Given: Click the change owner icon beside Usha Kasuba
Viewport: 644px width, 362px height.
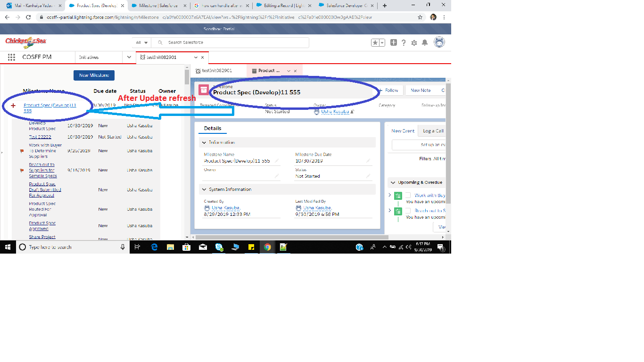Looking at the screenshot, I should [x=352, y=112].
